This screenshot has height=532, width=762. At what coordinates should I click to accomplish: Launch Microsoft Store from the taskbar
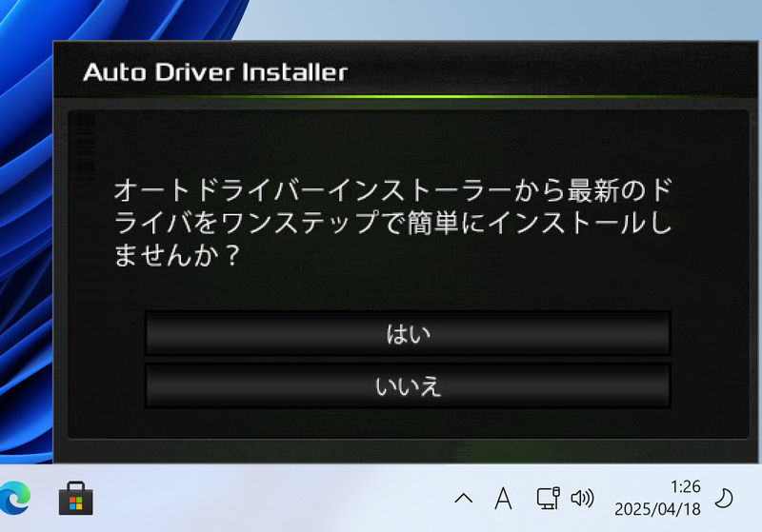point(76,498)
